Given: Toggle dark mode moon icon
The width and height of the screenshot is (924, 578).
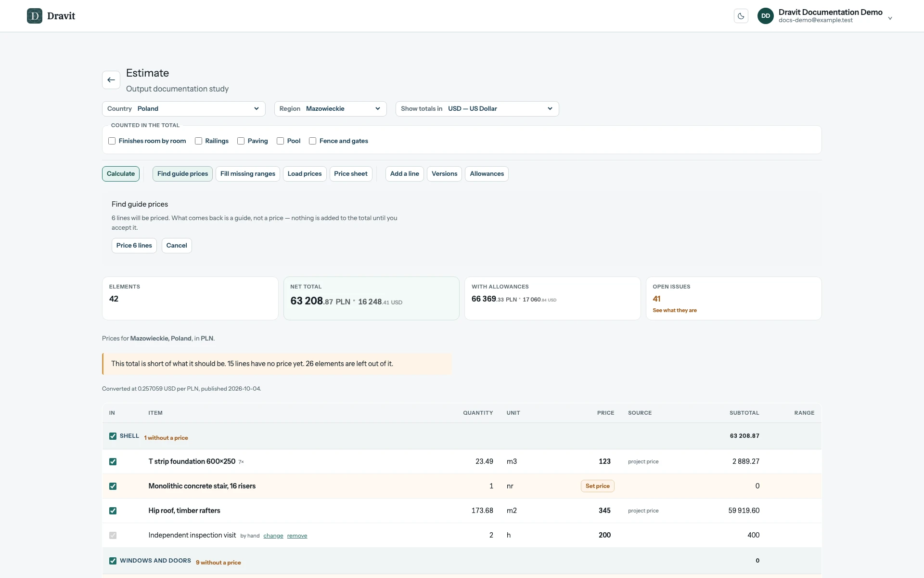Looking at the screenshot, I should (741, 16).
